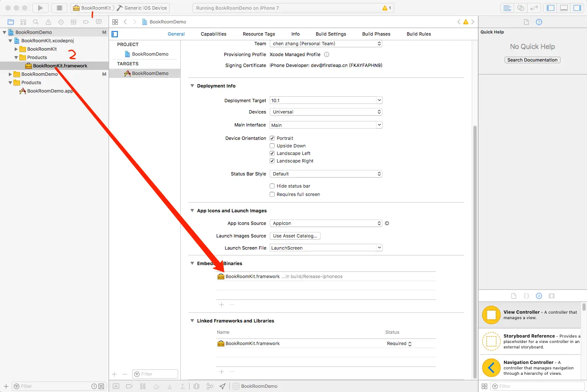Open the Test navigator tab
Viewport: 587px width, 392px height.
[x=61, y=22]
